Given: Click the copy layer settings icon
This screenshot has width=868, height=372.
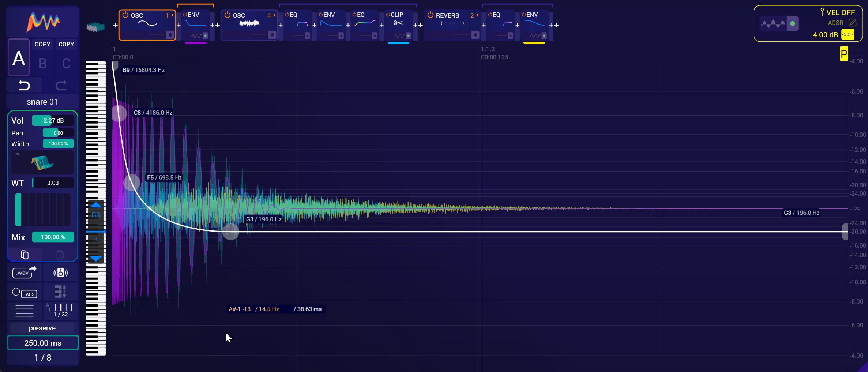Looking at the screenshot, I should tap(25, 255).
